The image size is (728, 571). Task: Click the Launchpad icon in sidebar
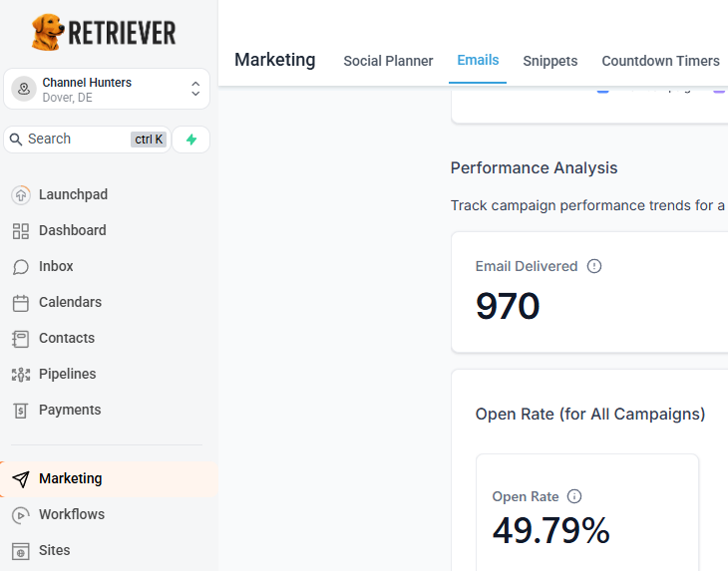tap(20, 194)
